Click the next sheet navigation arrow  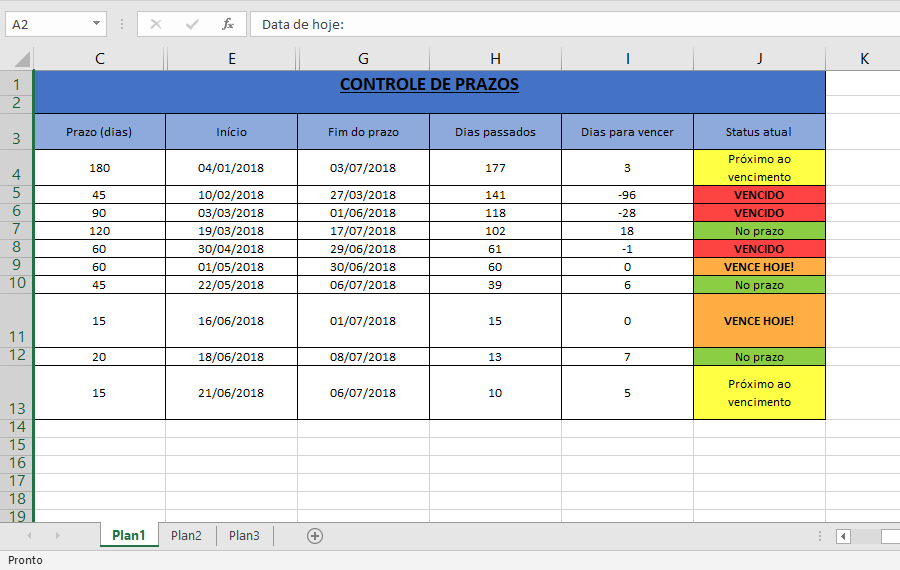tap(57, 536)
